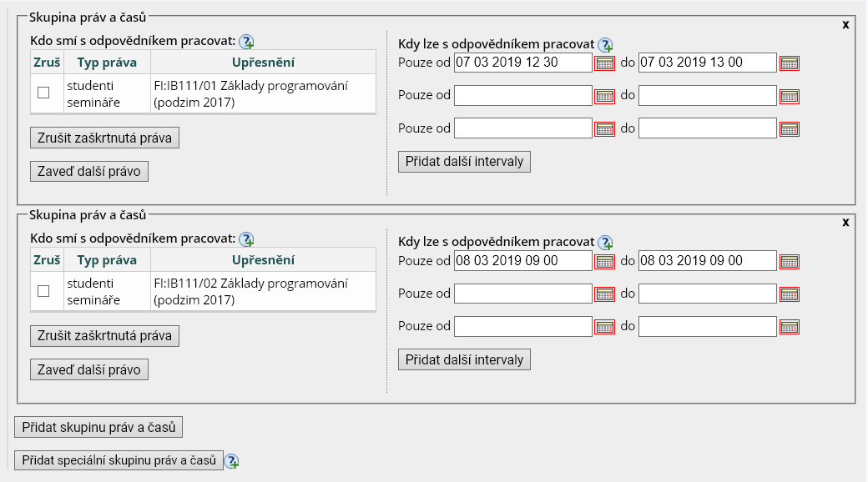This screenshot has width=868, height=482.
Task: Click the end field containing 08 03 2019 09 00
Action: (707, 261)
